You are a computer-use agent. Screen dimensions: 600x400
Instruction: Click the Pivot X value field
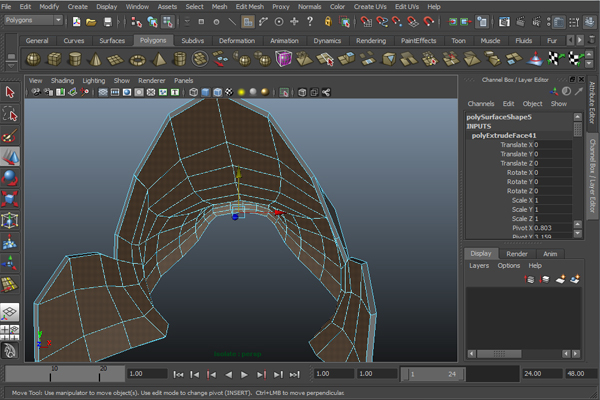coord(553,228)
